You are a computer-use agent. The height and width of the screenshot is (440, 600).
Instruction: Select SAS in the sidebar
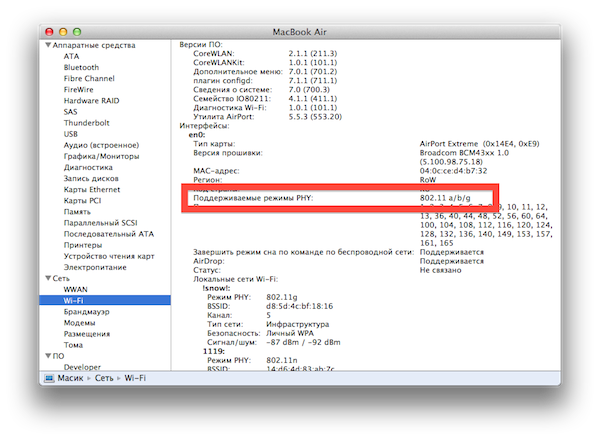click(70, 112)
